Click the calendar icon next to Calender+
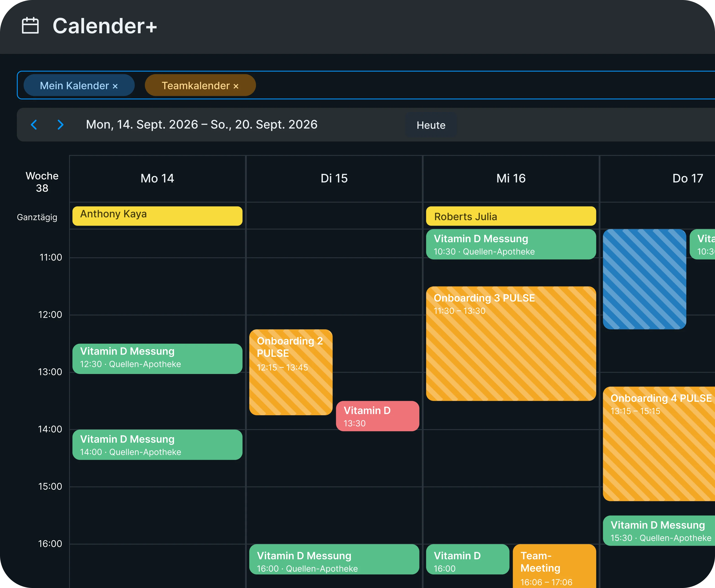Screen dimensions: 715x588 (x=30, y=26)
